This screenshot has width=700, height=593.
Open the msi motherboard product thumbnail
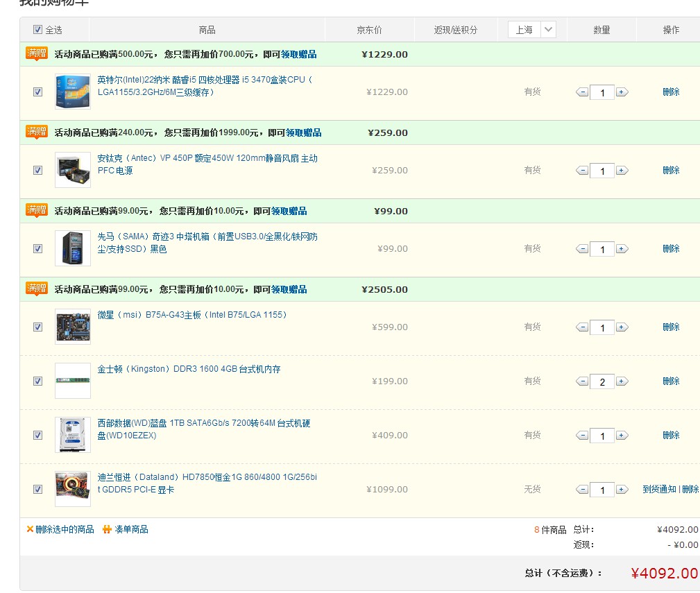pos(73,327)
